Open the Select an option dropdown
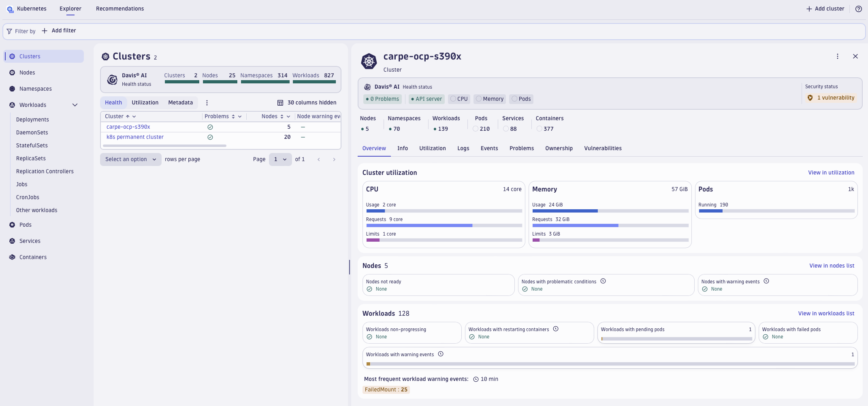868x406 pixels. [130, 159]
